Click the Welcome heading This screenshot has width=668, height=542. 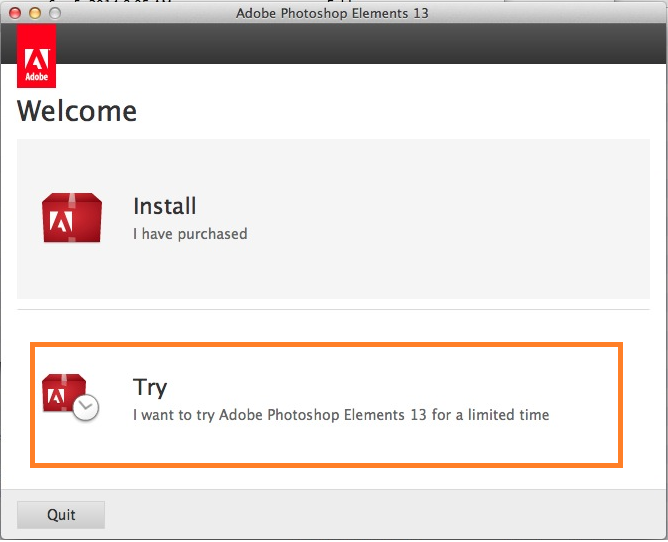[x=77, y=110]
